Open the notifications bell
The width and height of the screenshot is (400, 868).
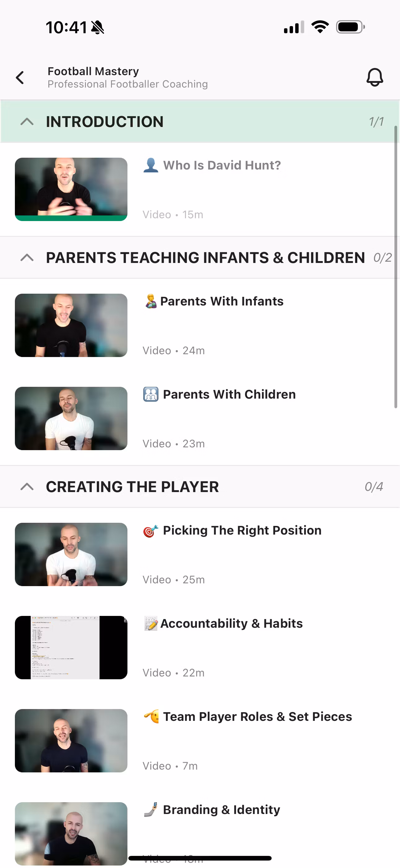click(374, 78)
